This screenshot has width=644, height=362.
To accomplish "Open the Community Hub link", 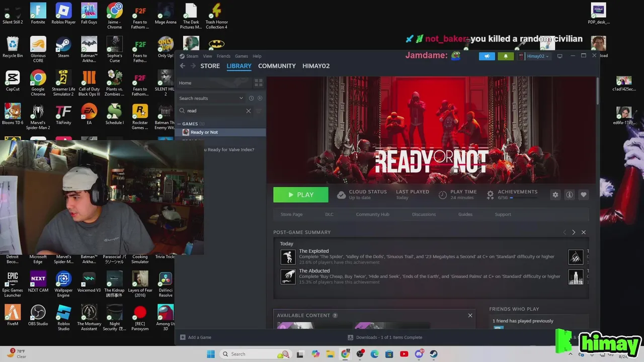I will (x=372, y=214).
